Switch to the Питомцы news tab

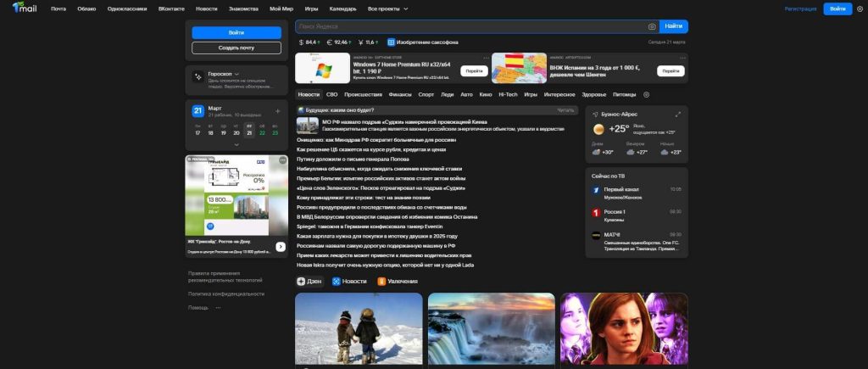click(x=625, y=95)
